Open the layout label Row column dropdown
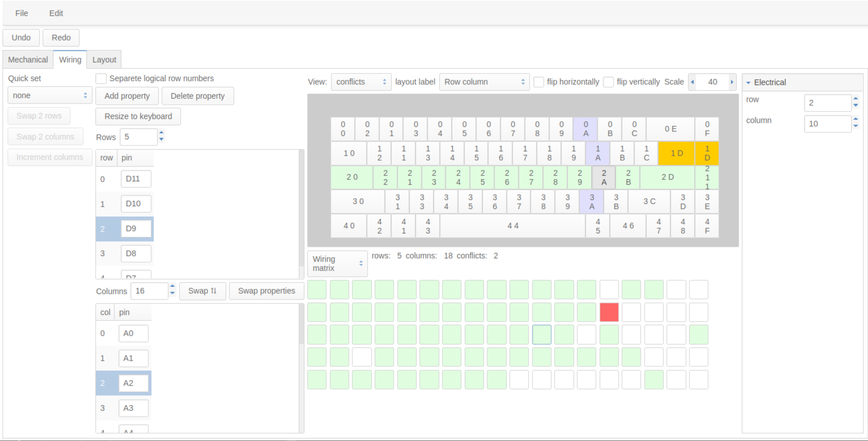 pyautogui.click(x=484, y=82)
